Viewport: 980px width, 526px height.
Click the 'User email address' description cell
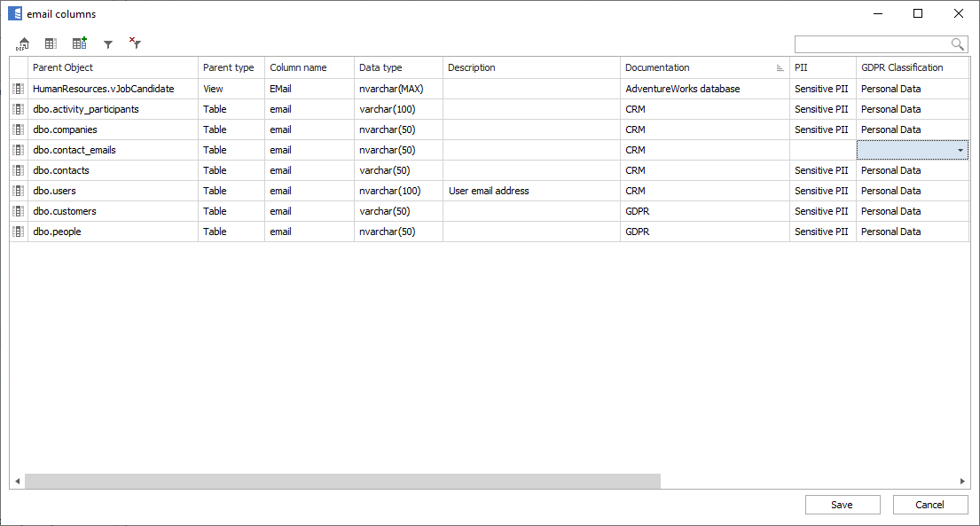[530, 191]
